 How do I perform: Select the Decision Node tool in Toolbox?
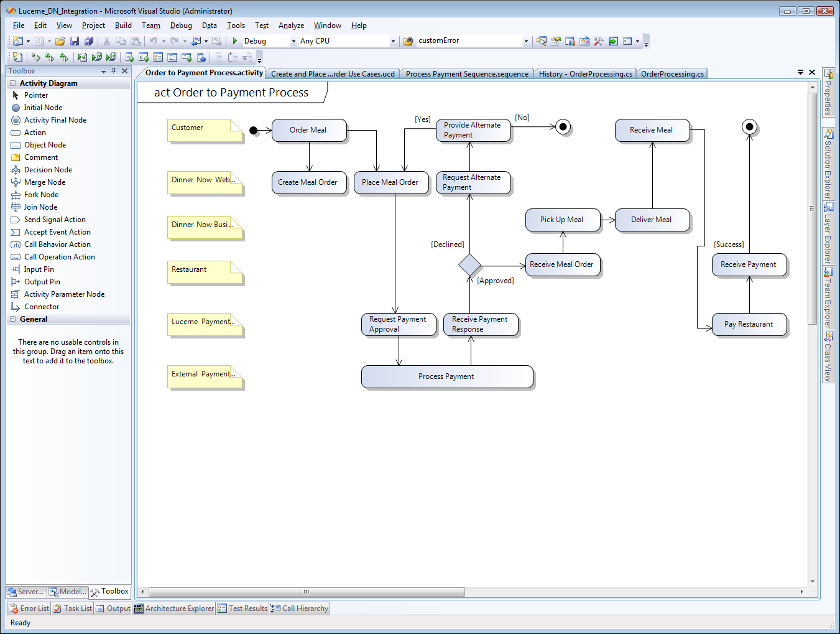(x=48, y=170)
